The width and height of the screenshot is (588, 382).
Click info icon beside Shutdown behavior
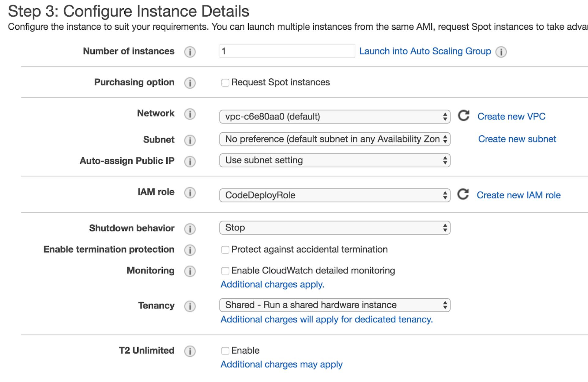tap(190, 229)
